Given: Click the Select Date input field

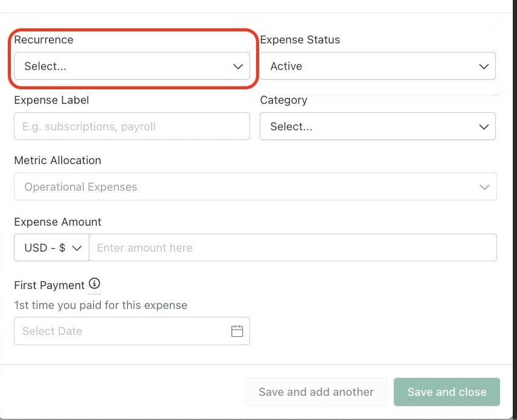Looking at the screenshot, I should tap(132, 331).
